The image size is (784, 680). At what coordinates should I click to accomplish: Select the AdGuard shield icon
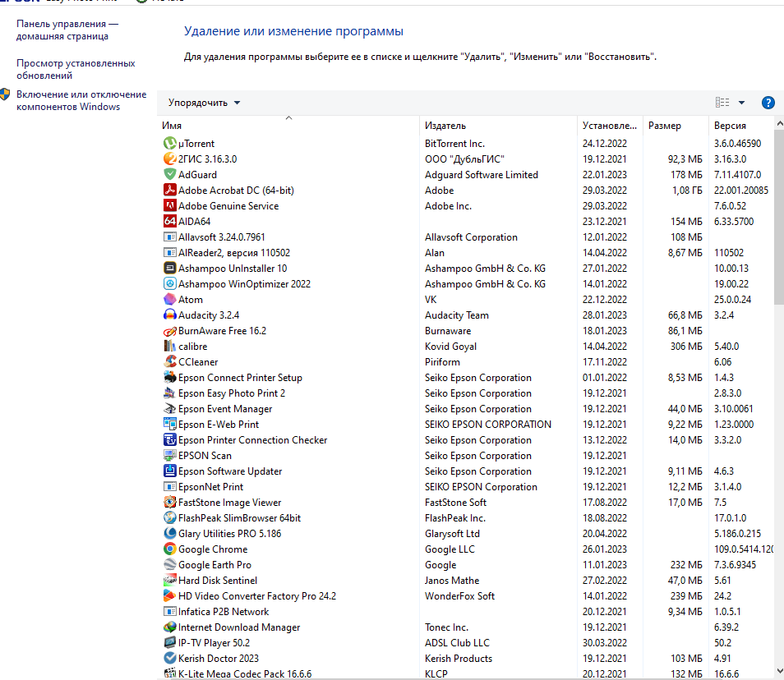click(x=170, y=174)
